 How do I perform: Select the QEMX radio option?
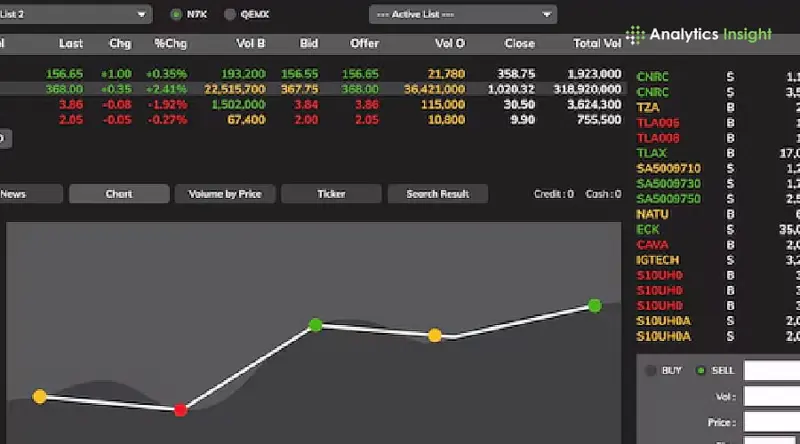230,15
